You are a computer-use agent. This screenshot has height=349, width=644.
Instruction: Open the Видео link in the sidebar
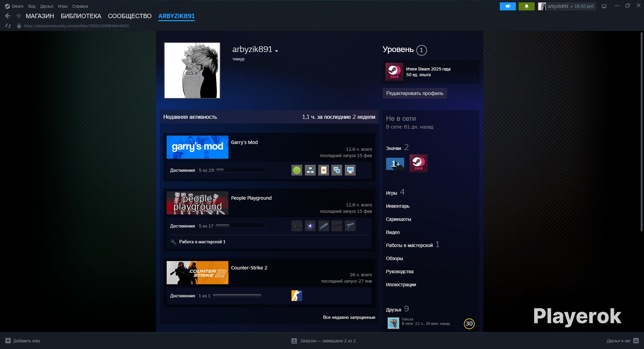tap(393, 232)
